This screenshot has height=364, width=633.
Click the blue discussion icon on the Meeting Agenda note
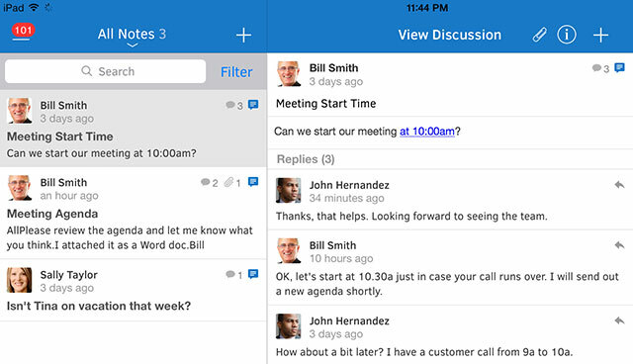point(253,182)
